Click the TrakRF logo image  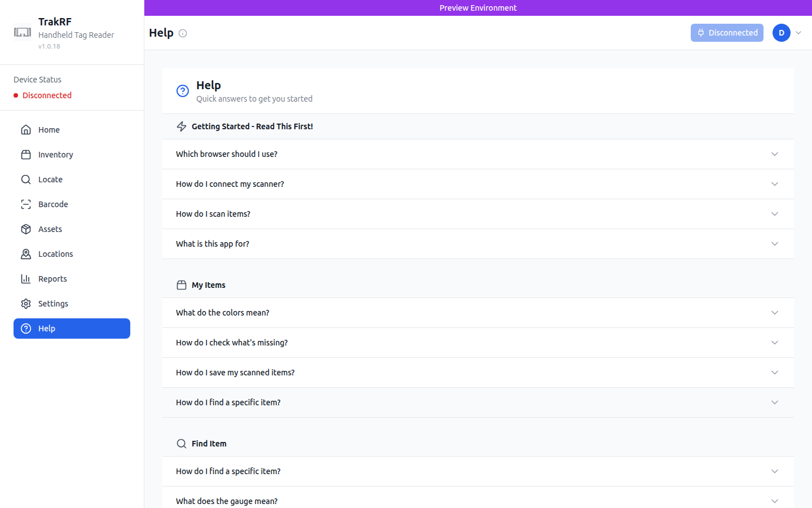coord(23,32)
